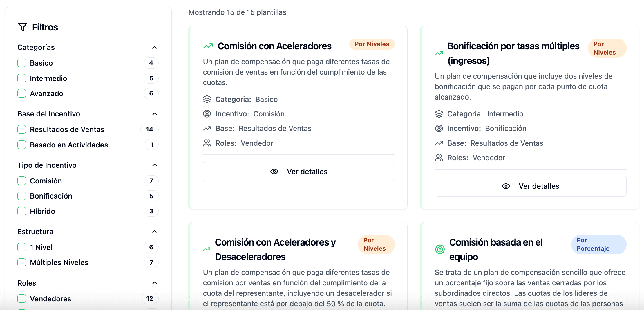
Task: Check the Intermedio category filter
Action: [22, 78]
